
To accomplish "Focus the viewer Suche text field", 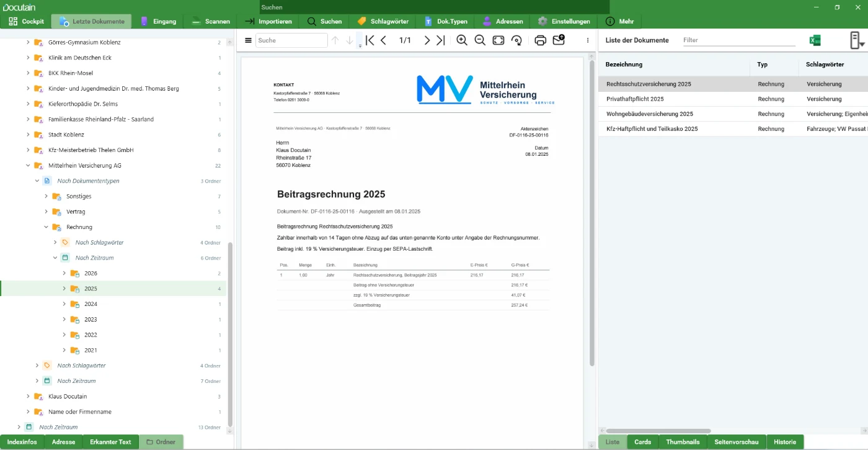I will pos(291,40).
